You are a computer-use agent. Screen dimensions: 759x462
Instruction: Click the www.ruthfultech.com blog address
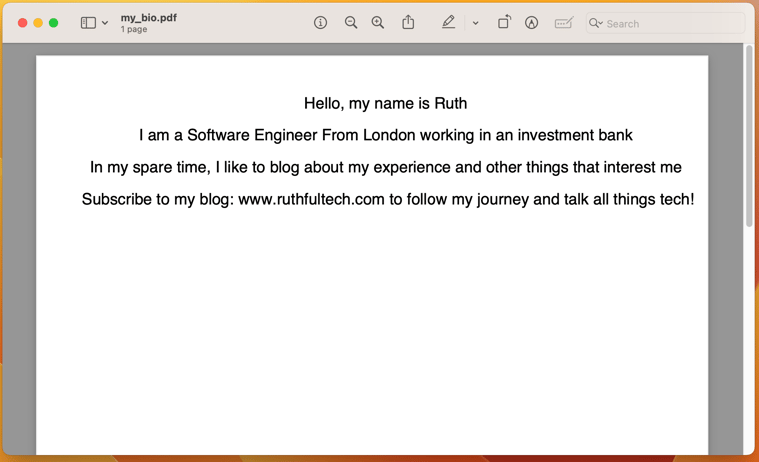pos(311,199)
